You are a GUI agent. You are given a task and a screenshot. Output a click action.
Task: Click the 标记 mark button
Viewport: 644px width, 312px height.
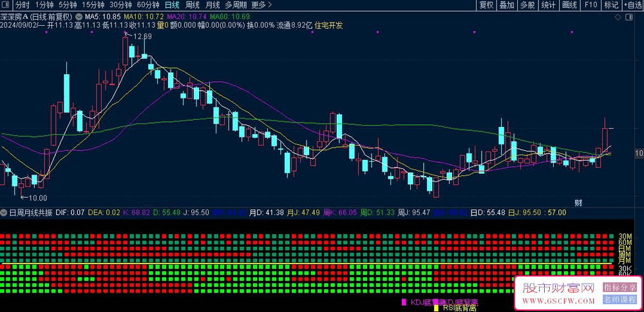611,5
